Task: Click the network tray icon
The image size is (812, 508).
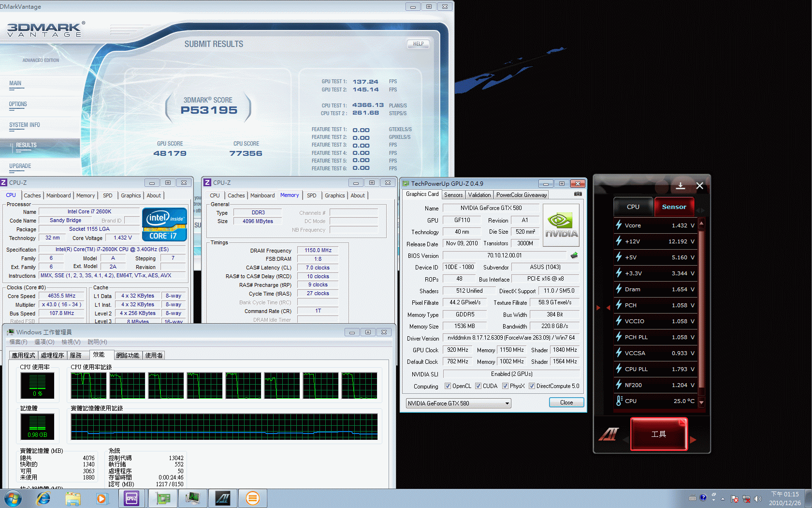Action: (x=746, y=498)
